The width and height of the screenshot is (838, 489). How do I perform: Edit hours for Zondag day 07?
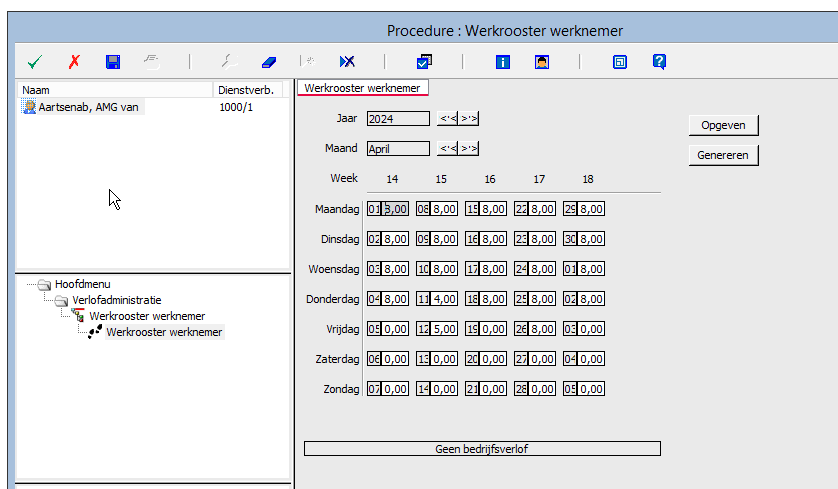pyautogui.click(x=395, y=389)
